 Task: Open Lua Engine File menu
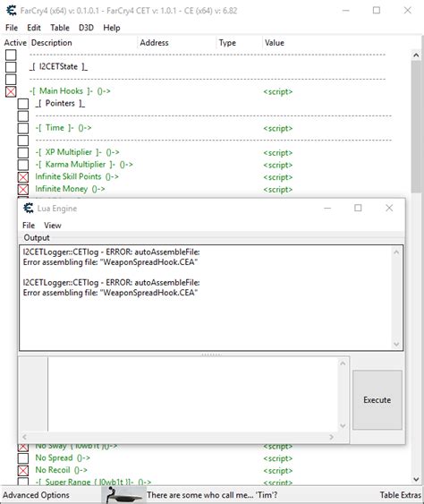29,226
